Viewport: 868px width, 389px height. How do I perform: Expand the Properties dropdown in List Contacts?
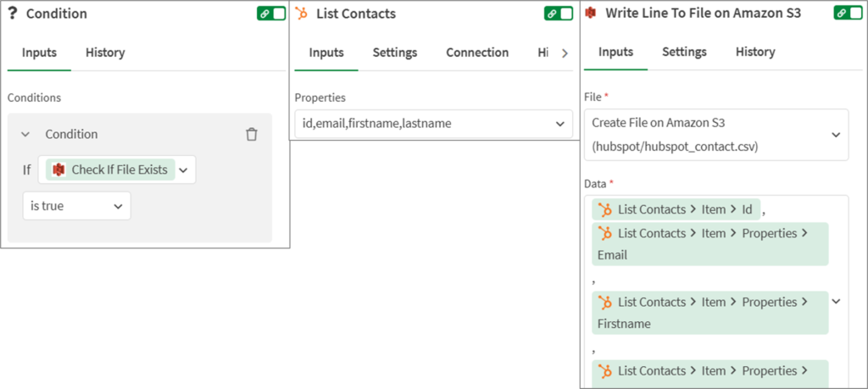click(559, 124)
